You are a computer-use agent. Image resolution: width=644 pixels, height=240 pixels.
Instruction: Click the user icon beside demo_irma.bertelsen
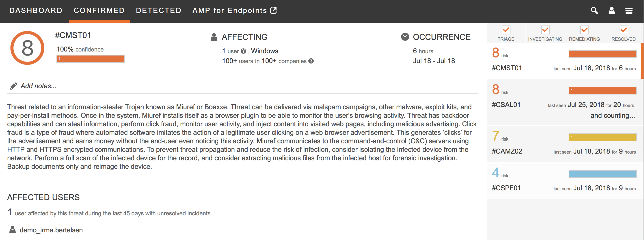point(13,229)
